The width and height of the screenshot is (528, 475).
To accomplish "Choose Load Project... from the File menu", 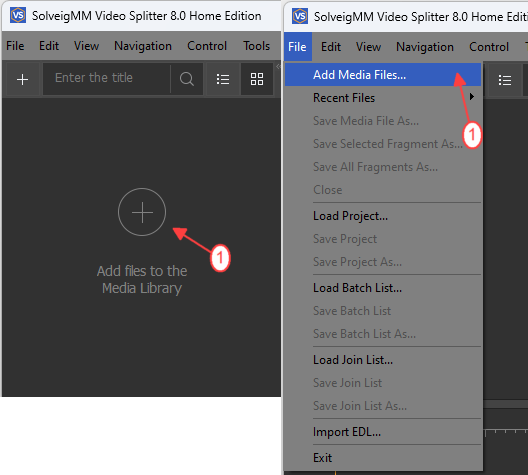I will pos(383,216).
